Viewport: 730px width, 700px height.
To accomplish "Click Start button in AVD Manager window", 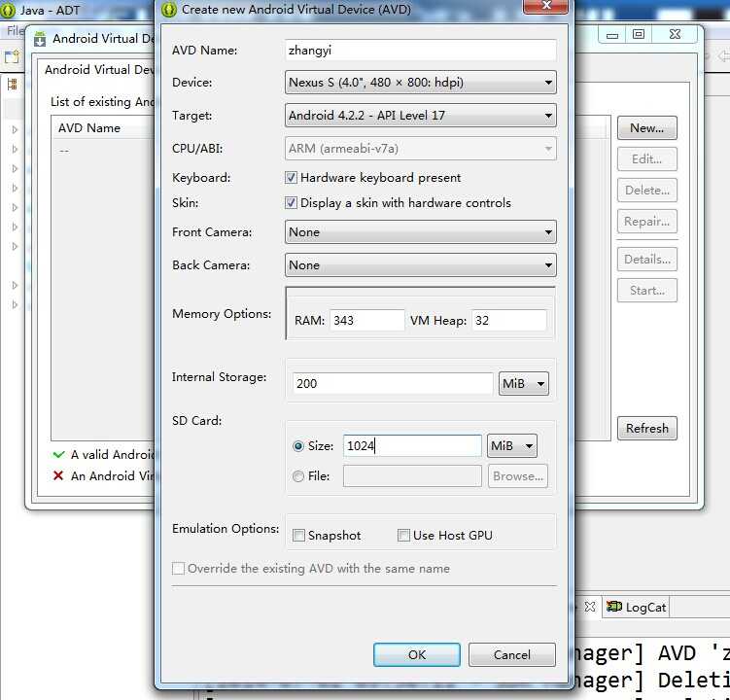I will [646, 291].
